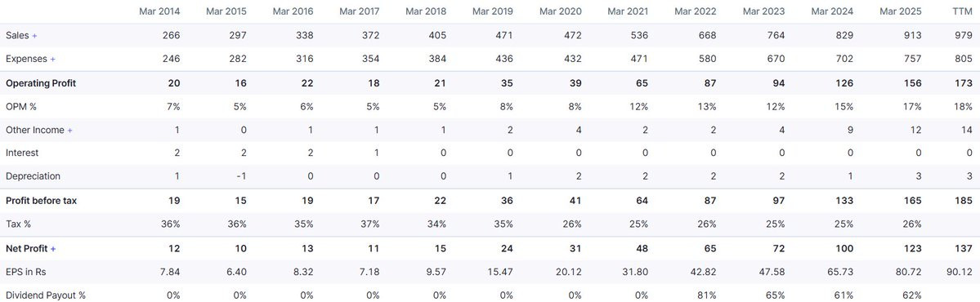Select the Mar 2019 column header
This screenshot has width=980, height=302.
(x=493, y=12)
